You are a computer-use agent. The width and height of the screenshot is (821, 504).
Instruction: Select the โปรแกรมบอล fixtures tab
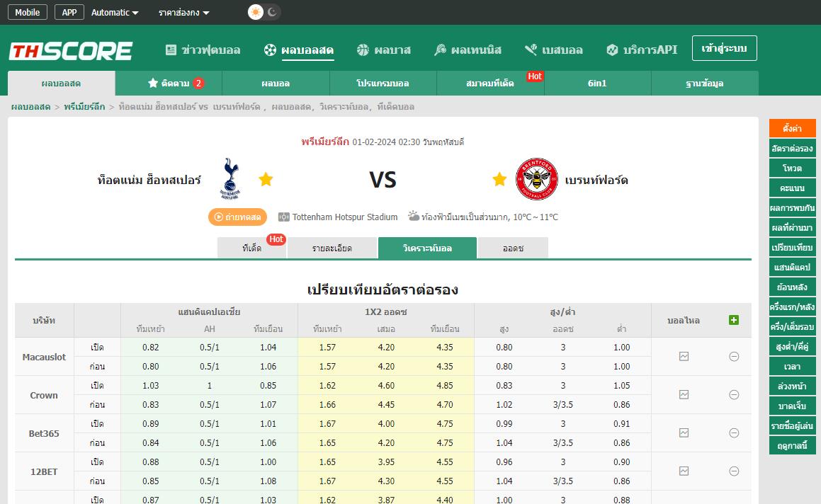pos(383,84)
